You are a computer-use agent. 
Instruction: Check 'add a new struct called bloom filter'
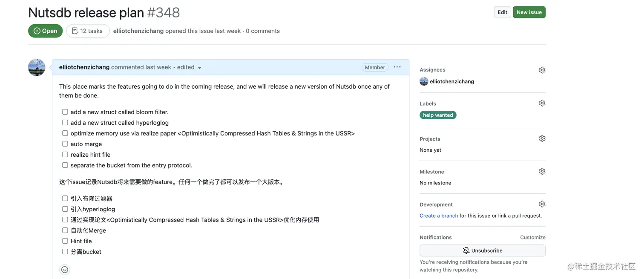coord(65,112)
